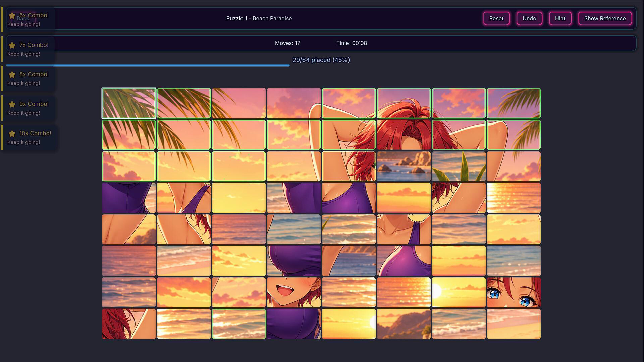Click Show Reference button

pos(605,18)
